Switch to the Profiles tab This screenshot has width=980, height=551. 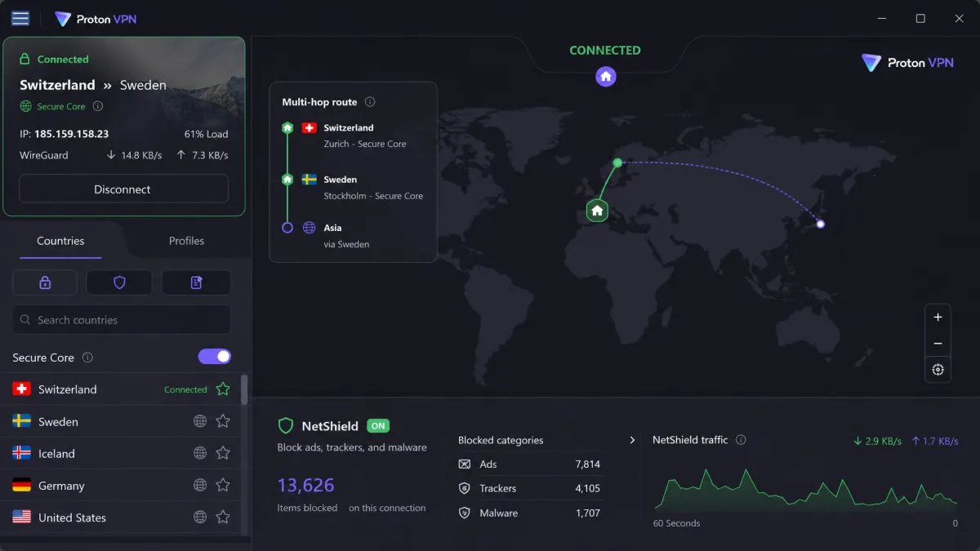click(x=186, y=241)
